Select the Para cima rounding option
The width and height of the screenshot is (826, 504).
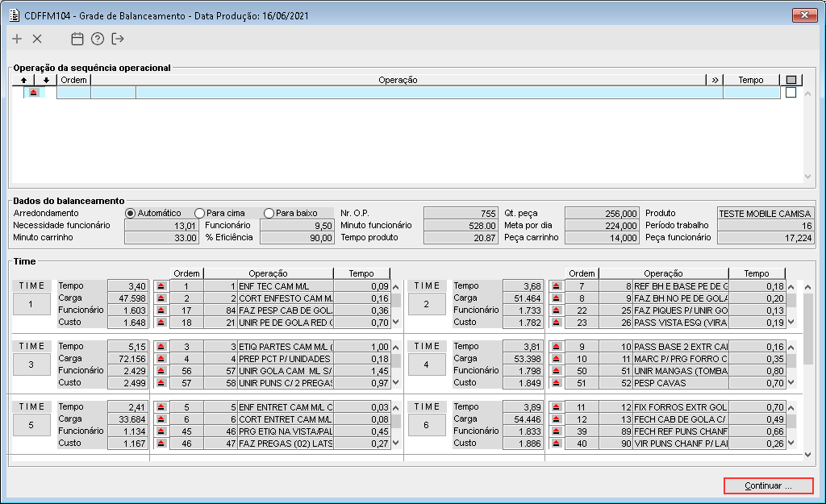[x=199, y=213]
